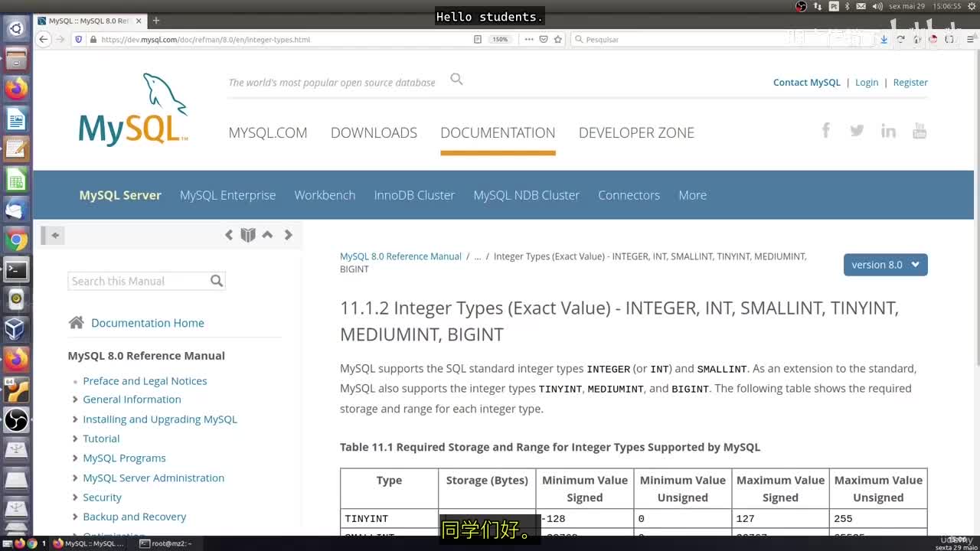Viewport: 980px width, 551px height.
Task: Open MySQL's YouTube channel icon
Action: [x=920, y=131]
